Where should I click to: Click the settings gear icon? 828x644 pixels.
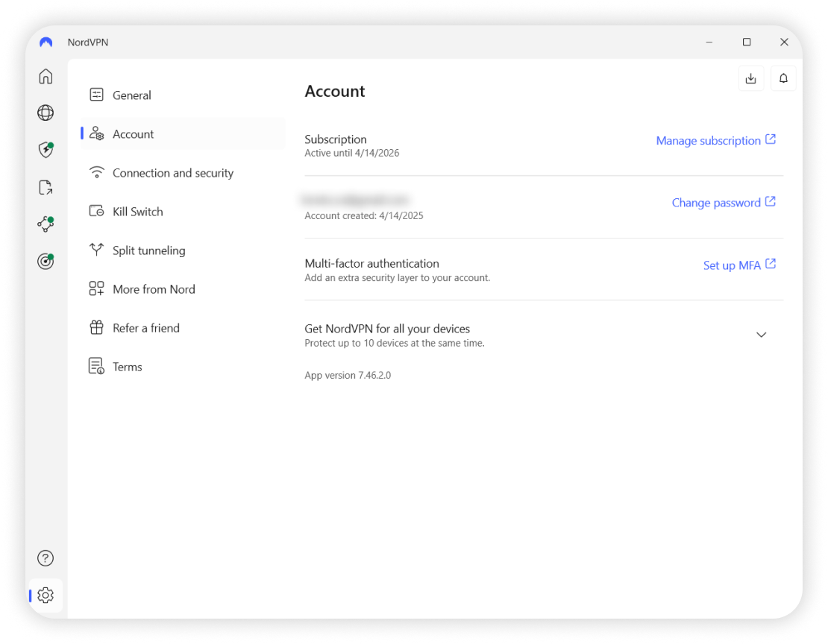point(46,596)
